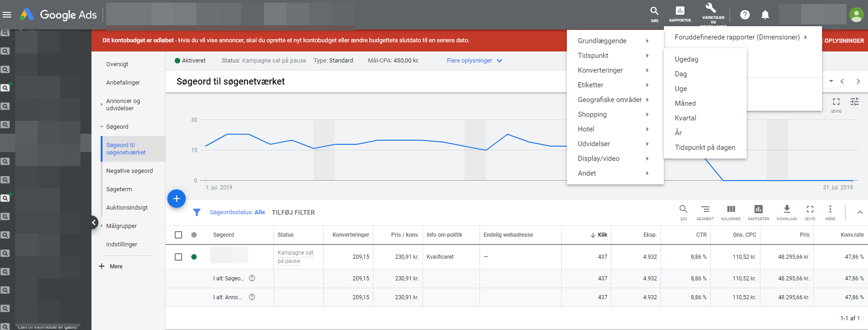Click Kampagne sat på pause status cell

tap(295, 257)
